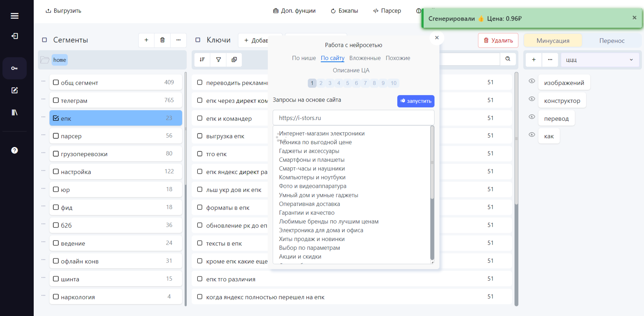Toggle visibility eye for изображений
The image size is (644, 316).
point(532,81)
